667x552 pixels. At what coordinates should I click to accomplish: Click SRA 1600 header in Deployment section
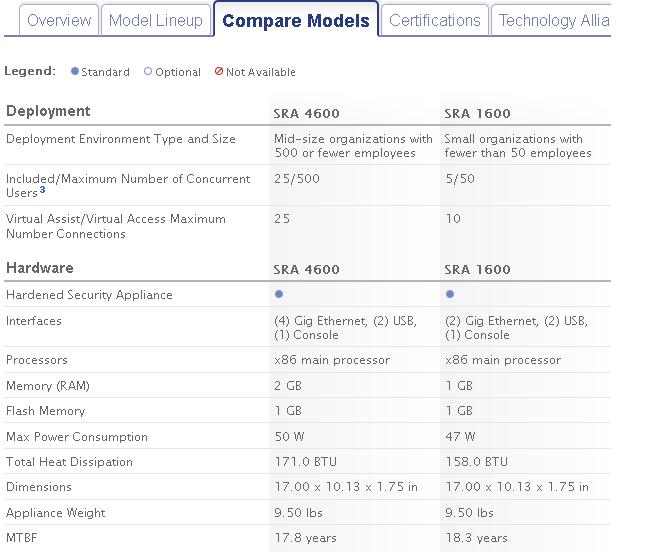point(477,114)
